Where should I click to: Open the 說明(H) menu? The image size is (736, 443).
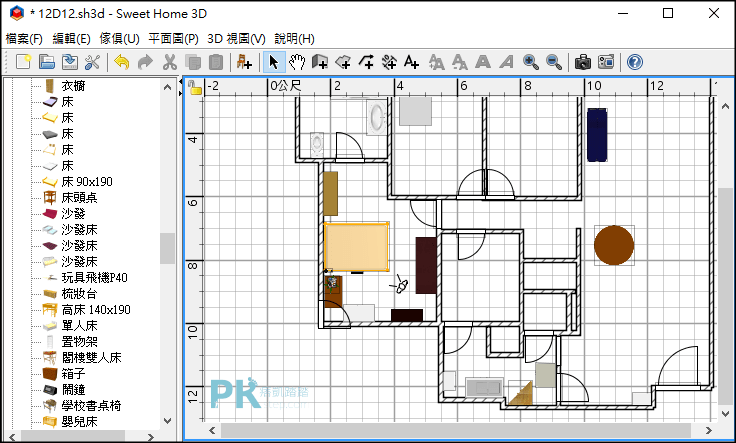coord(294,38)
